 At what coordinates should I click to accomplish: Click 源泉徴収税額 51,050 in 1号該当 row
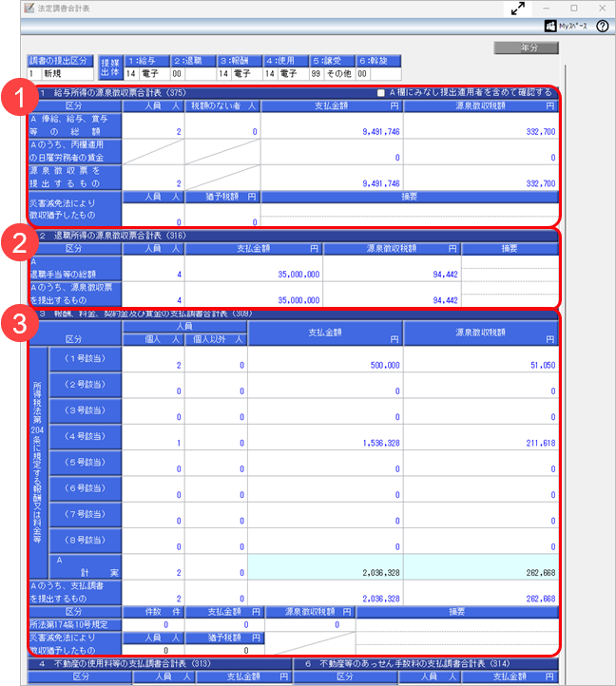coord(481,359)
